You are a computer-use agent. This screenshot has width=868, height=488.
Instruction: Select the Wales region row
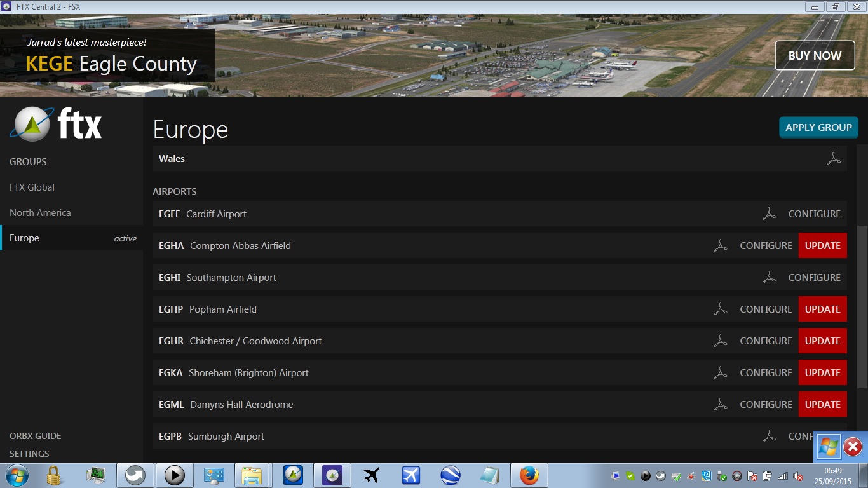tap(499, 159)
